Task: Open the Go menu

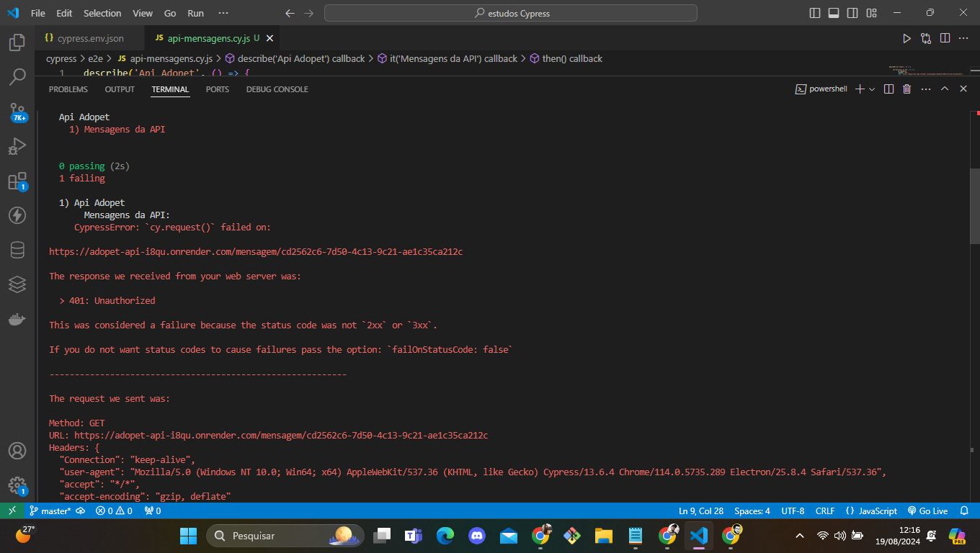Action: click(x=170, y=13)
